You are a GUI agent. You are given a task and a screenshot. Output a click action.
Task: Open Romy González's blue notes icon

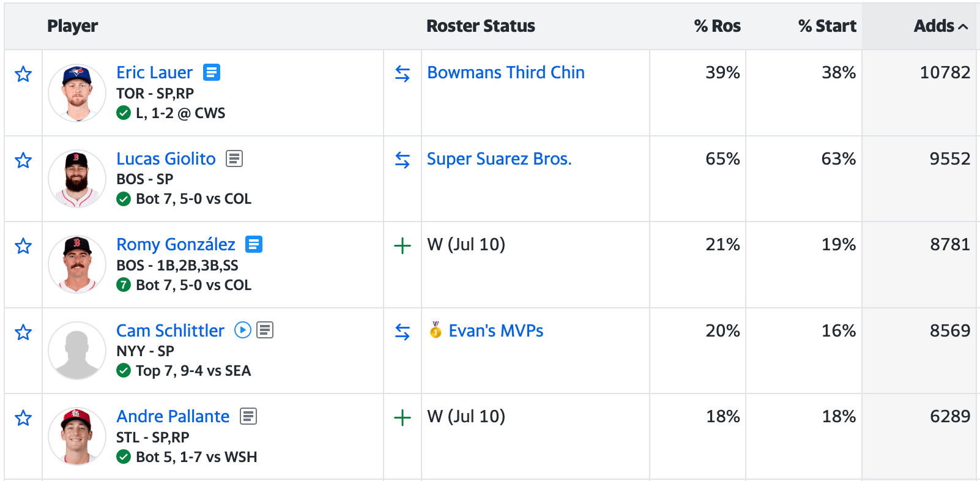coord(254,244)
